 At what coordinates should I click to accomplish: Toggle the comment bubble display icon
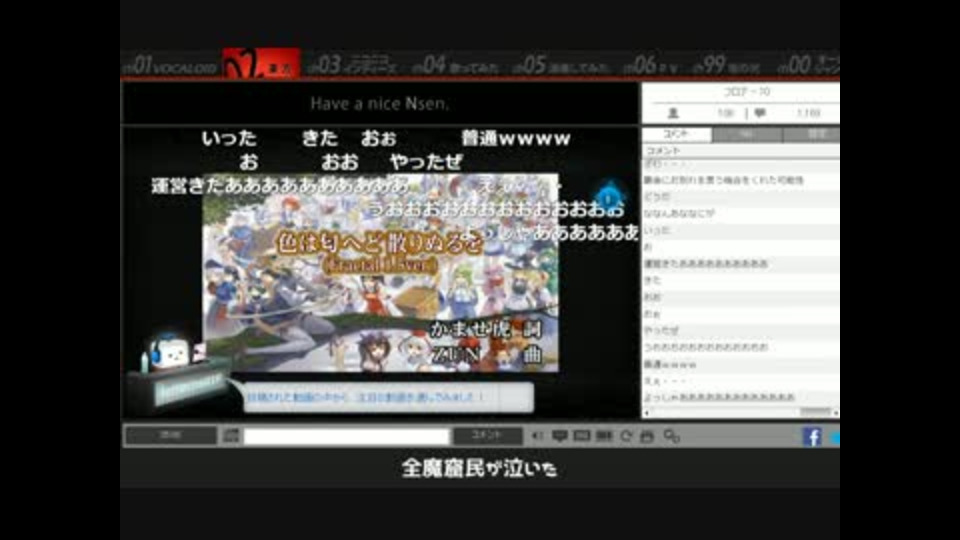[559, 436]
